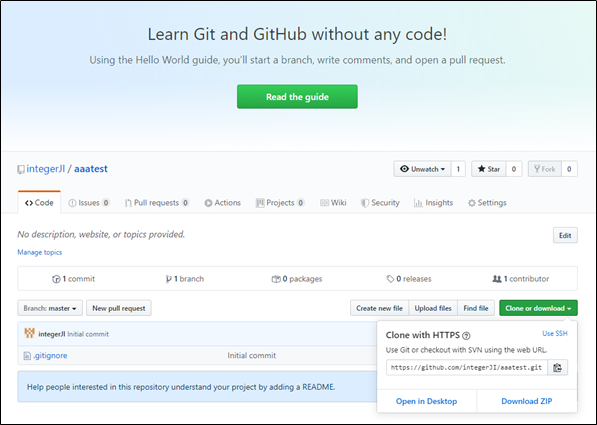Screen dimensions: 597x425
Task: Toggle the Clone or download dropdown
Action: 538,308
